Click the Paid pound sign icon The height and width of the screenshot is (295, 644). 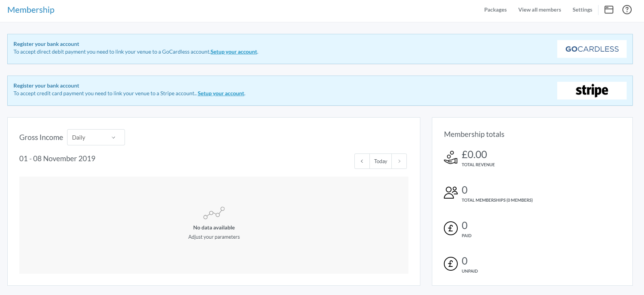[x=450, y=228]
